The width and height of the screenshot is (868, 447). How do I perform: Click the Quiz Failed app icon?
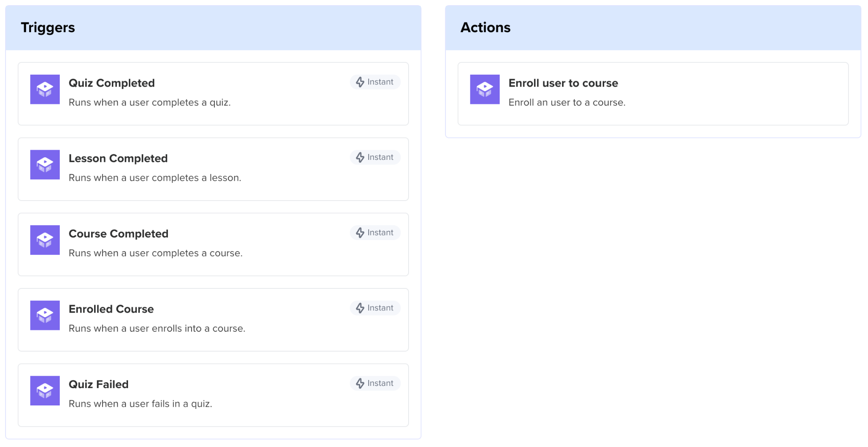tap(45, 391)
